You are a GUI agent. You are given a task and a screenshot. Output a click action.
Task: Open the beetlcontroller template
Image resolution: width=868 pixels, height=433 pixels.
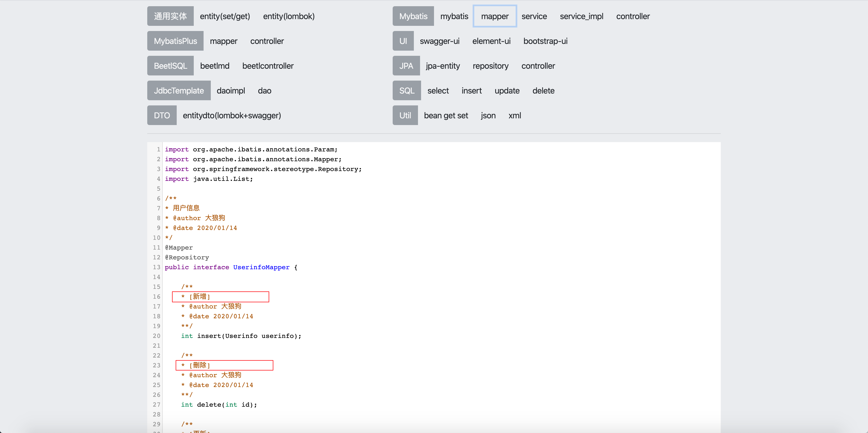point(268,66)
